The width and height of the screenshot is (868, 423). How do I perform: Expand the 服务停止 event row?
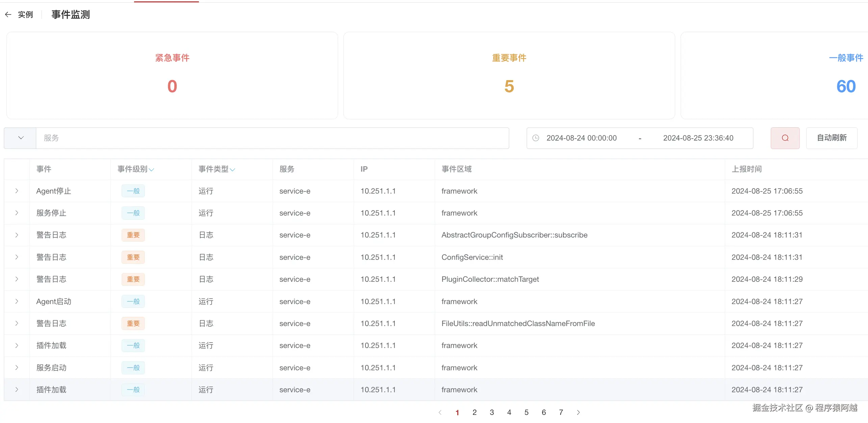coord(17,213)
